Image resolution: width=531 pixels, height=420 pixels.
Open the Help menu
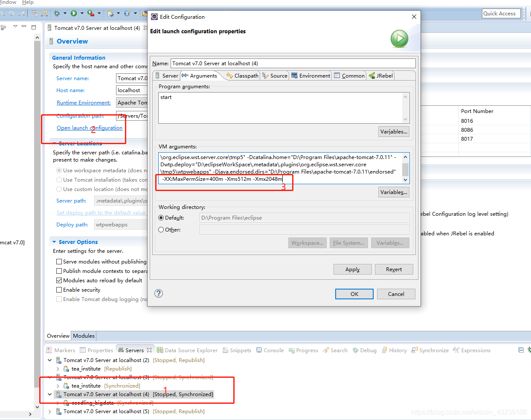click(28, 3)
